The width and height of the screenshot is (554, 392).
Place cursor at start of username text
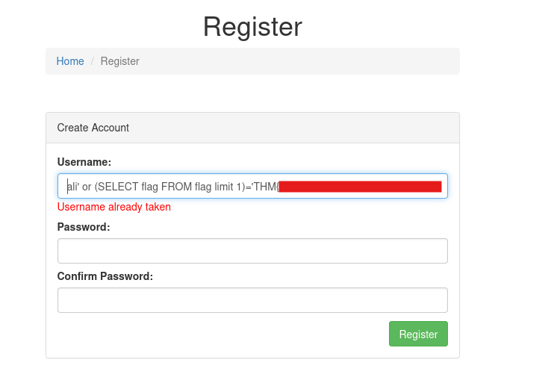click(67, 187)
